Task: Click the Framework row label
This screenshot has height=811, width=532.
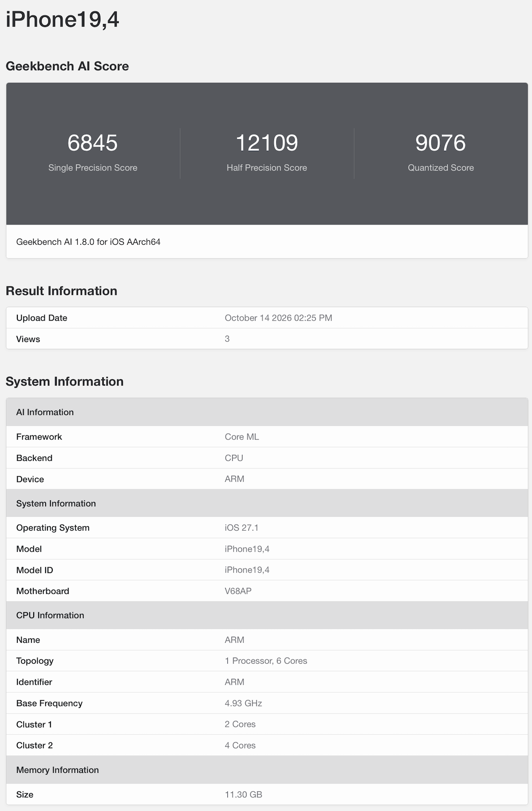Action: 39,437
